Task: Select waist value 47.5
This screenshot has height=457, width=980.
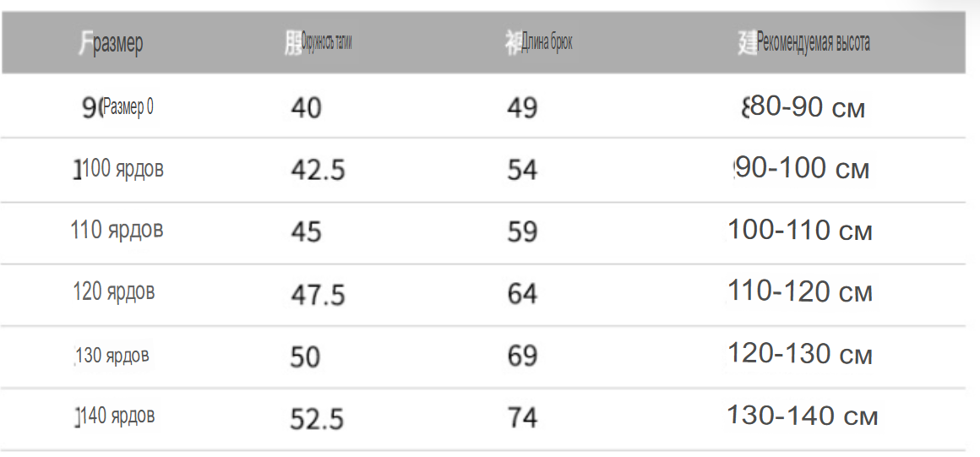Action: tap(318, 295)
